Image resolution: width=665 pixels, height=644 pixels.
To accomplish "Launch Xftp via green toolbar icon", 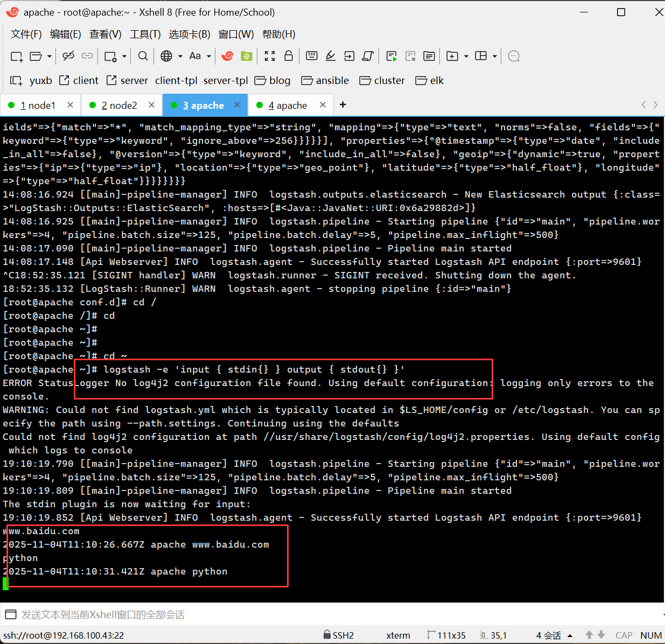I will [246, 56].
